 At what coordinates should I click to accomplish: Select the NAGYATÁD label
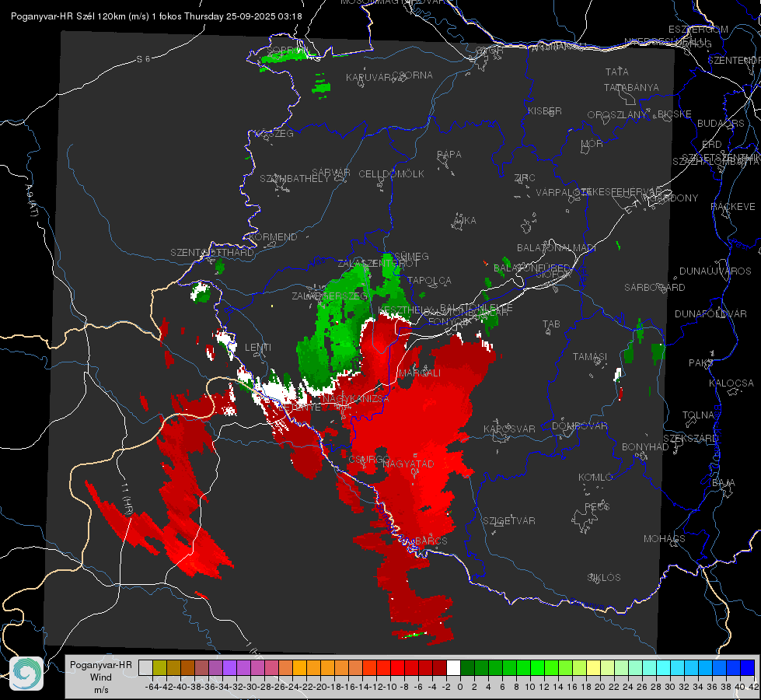click(408, 464)
